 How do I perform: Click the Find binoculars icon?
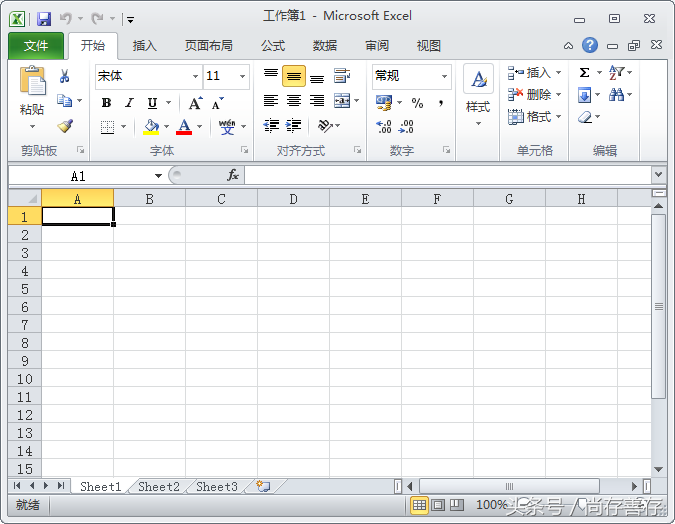[x=616, y=95]
